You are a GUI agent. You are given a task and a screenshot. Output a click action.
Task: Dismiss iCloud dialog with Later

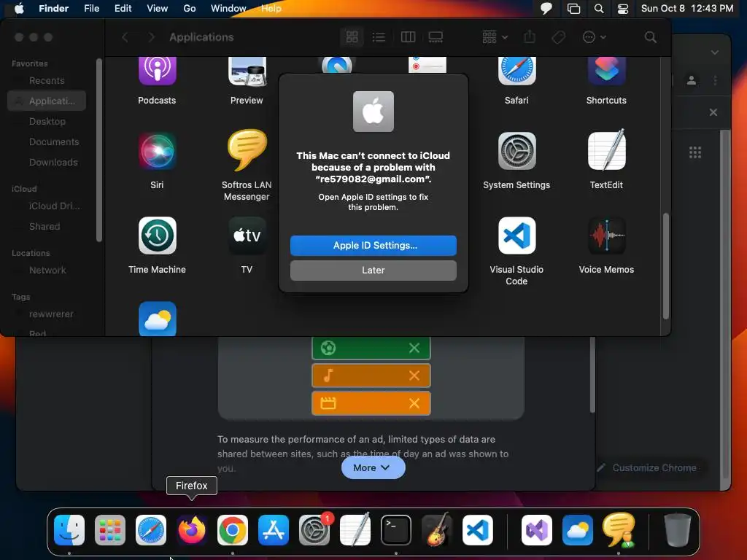[373, 270]
